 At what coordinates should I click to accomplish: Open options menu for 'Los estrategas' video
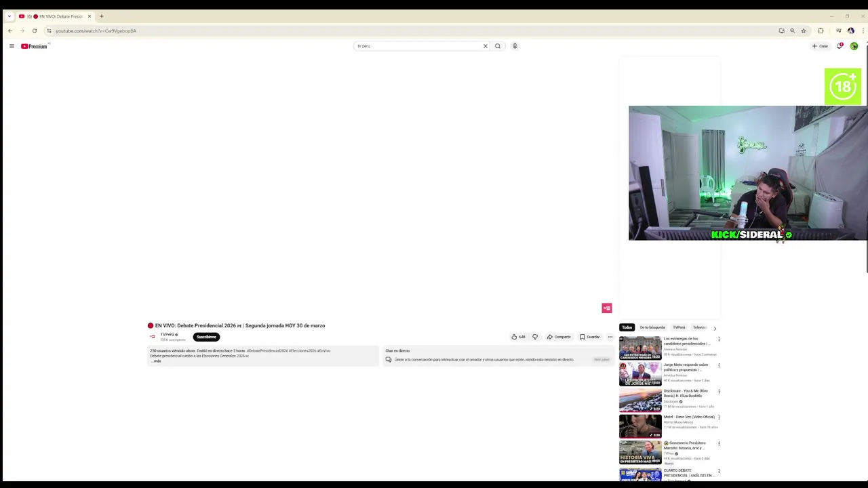click(x=719, y=339)
